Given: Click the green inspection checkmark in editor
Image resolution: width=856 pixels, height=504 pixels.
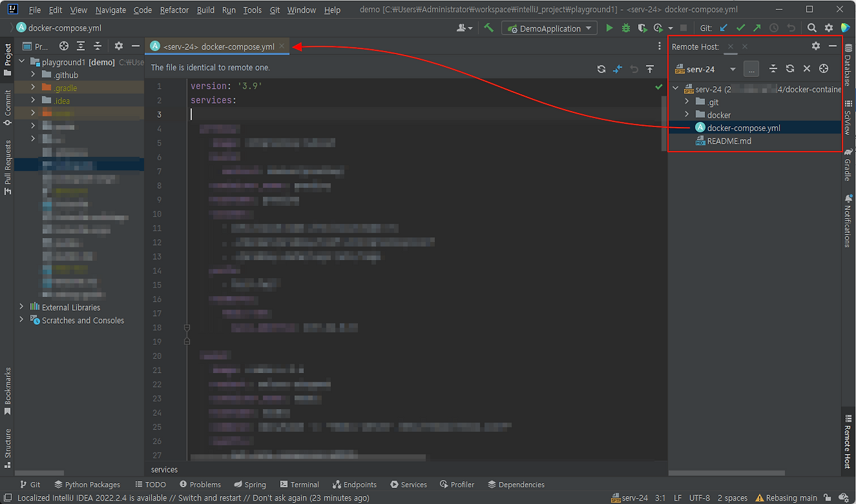Looking at the screenshot, I should pyautogui.click(x=659, y=86).
